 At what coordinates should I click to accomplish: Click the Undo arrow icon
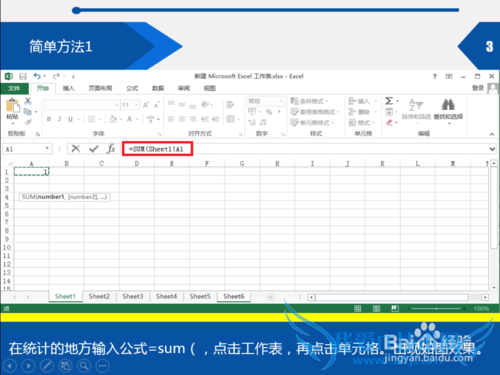[x=37, y=76]
